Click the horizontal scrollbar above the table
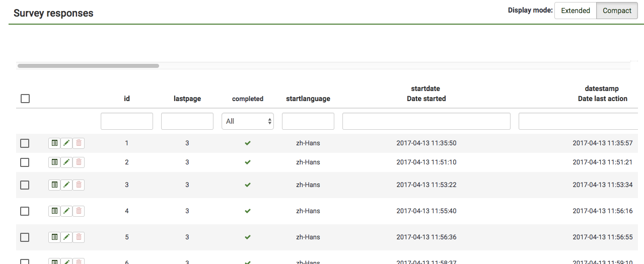Image resolution: width=644 pixels, height=264 pixels. coord(88,66)
